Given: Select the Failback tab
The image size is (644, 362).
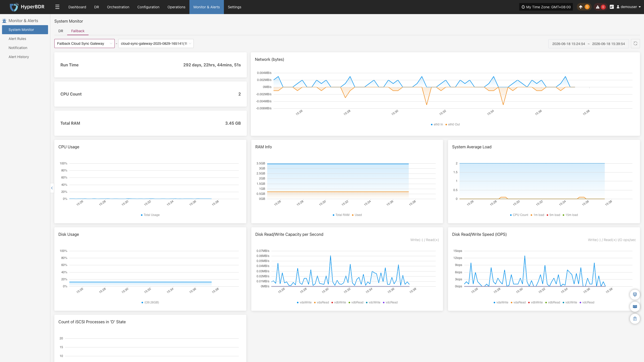Looking at the screenshot, I should pyautogui.click(x=78, y=31).
